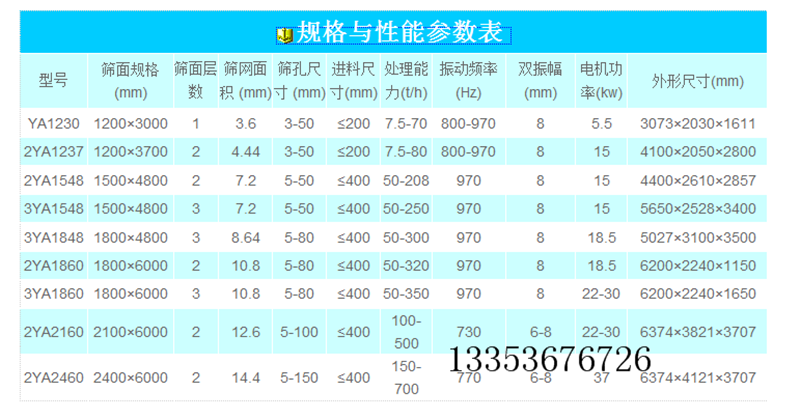Viewport: 800px width, 419px height.
Task: Click the 外形尺寸(mm) column header
Action: (698, 81)
